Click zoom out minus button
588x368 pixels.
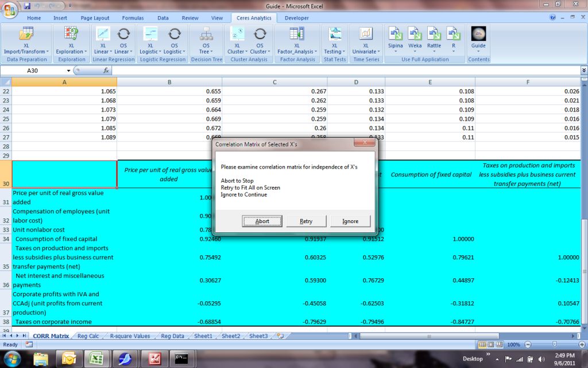tap(528, 344)
